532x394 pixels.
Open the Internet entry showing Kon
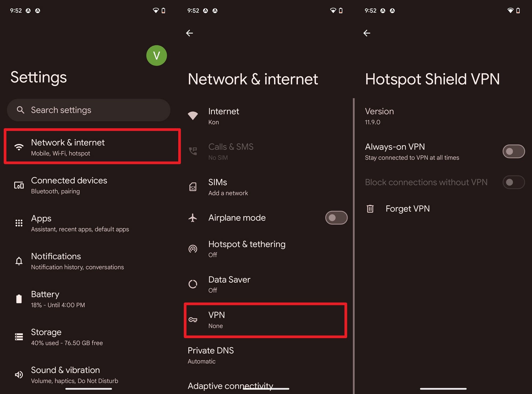coord(223,116)
